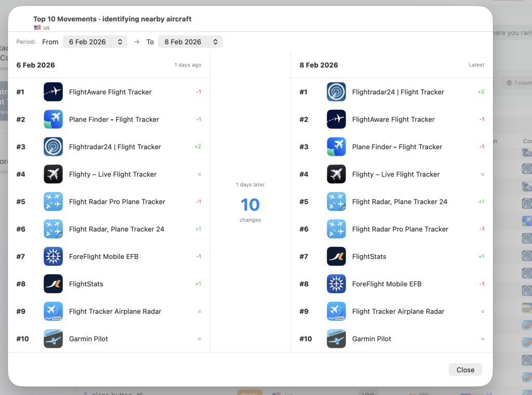
Task: Click the Flight Radar, Plane Tracker 24 row at #6
Action: click(109, 229)
